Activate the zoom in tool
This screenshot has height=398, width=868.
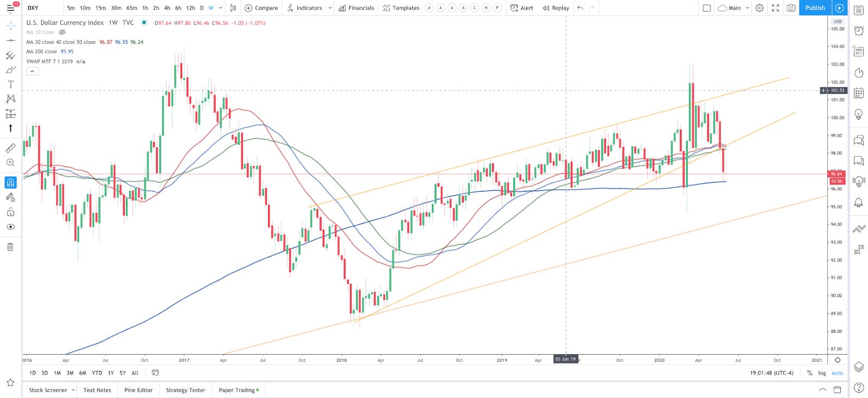tap(10, 163)
